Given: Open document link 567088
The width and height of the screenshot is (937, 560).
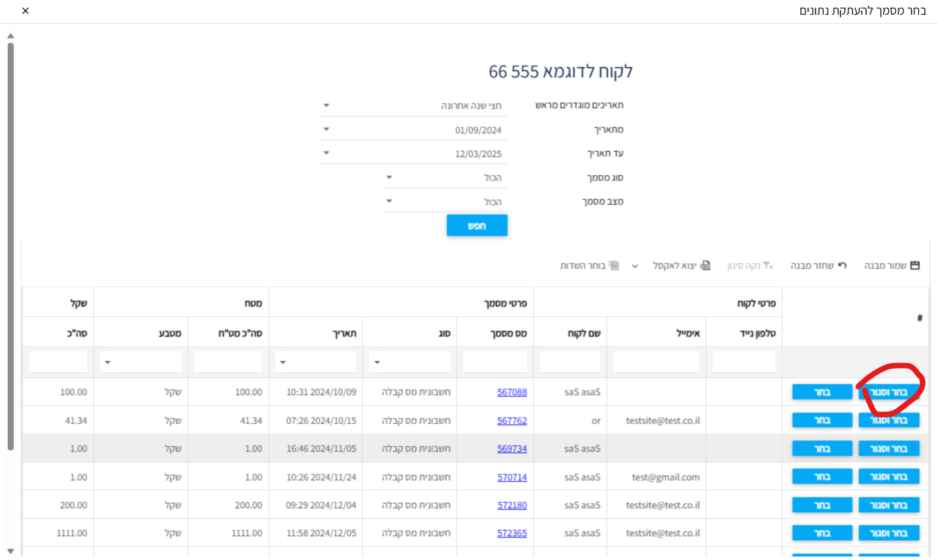Looking at the screenshot, I should click(512, 392).
